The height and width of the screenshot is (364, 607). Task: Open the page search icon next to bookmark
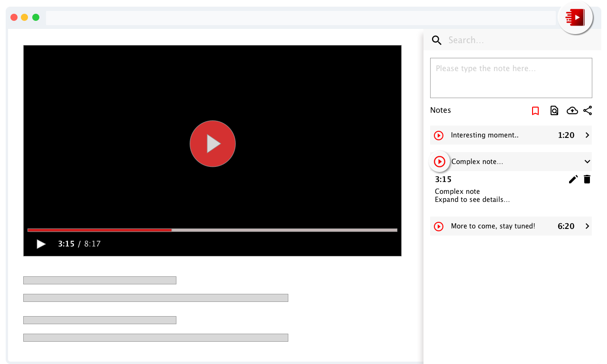tap(554, 110)
